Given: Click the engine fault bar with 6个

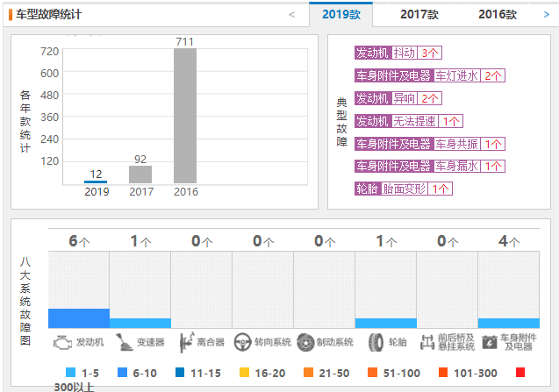Looking at the screenshot, I should coord(79,318).
